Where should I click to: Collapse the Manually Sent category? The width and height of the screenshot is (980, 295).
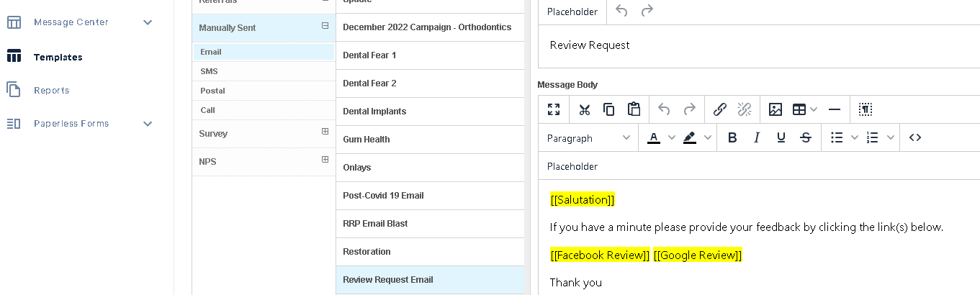pyautogui.click(x=325, y=26)
